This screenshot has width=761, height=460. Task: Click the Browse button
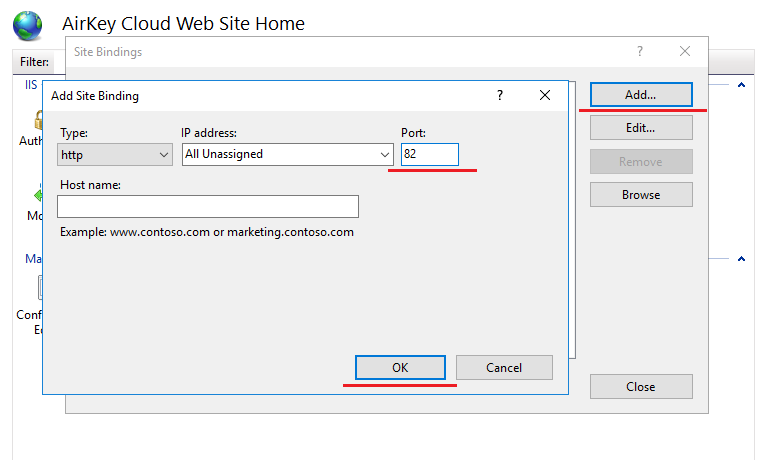pyautogui.click(x=640, y=195)
